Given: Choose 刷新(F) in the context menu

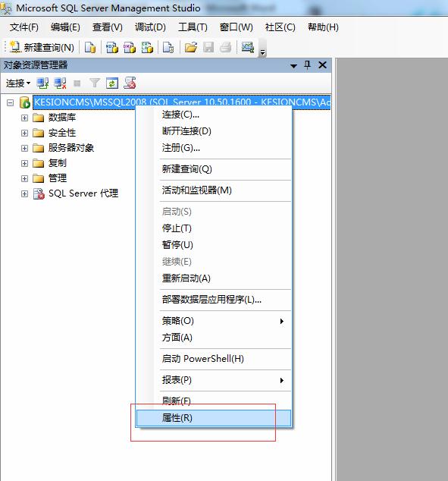Looking at the screenshot, I should point(214,401).
